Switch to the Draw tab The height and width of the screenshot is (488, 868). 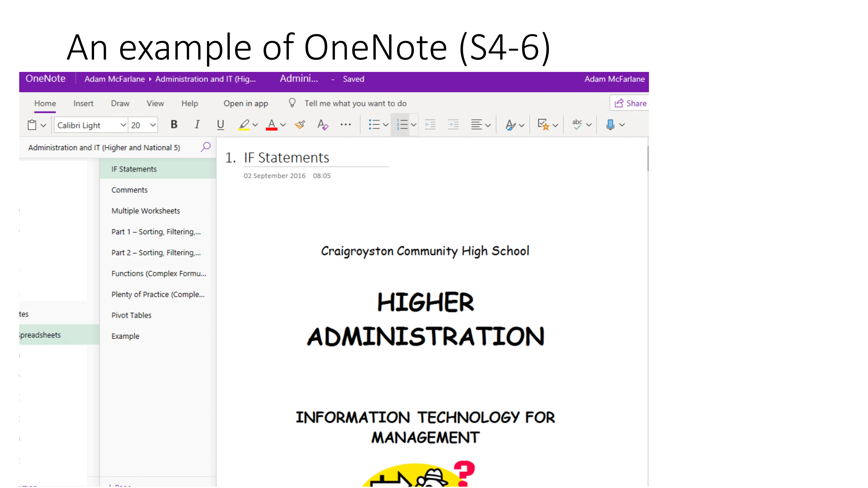point(120,103)
